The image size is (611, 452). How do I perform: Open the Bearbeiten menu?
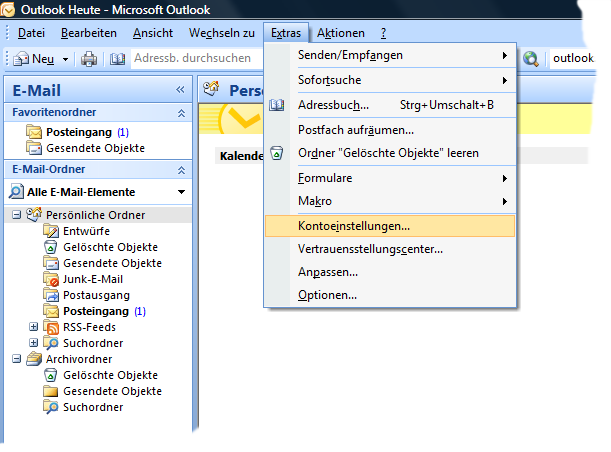click(89, 33)
